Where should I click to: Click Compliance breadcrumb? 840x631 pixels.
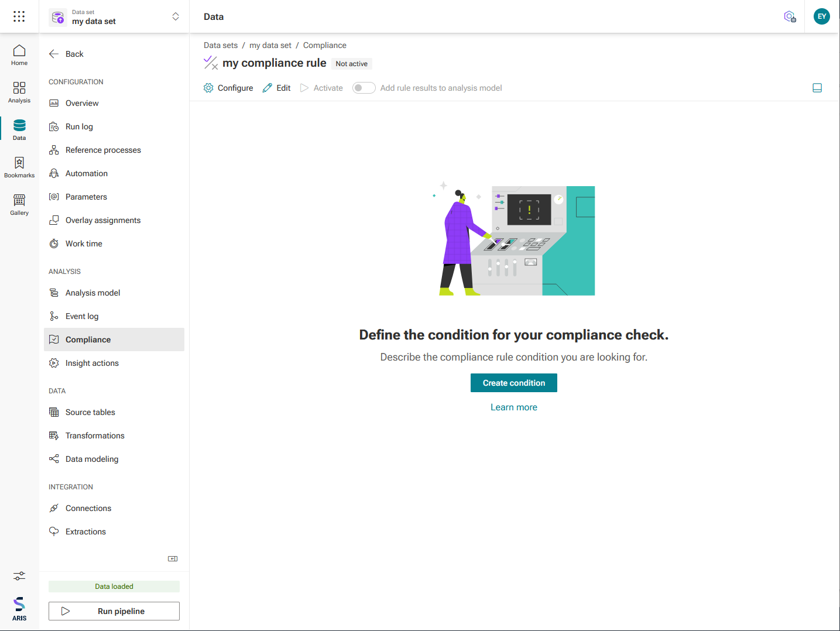point(325,45)
